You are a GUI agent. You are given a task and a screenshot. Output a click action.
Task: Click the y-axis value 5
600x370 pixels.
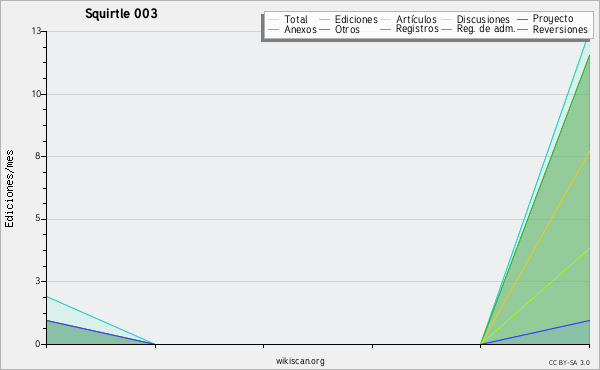click(38, 218)
